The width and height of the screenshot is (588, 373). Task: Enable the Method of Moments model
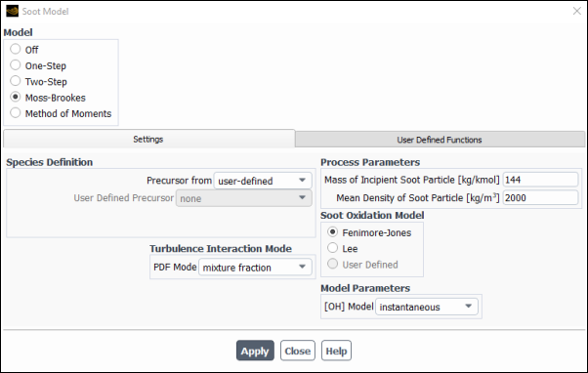click(x=16, y=112)
